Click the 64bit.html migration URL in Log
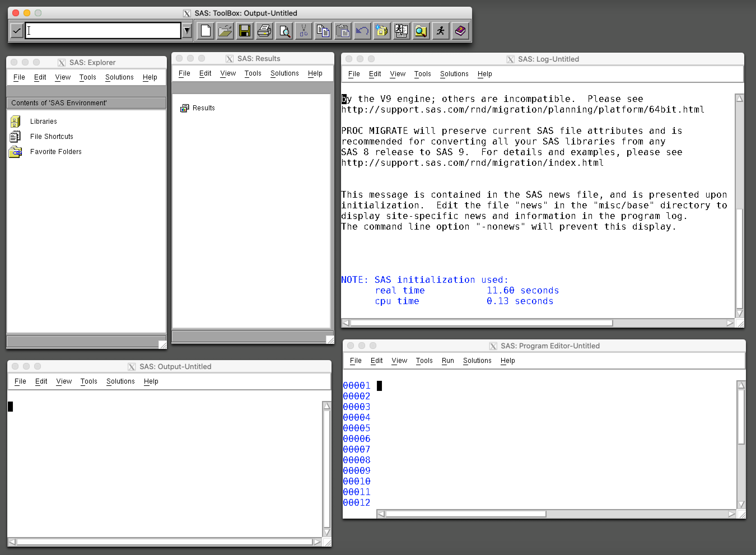 (x=522, y=109)
